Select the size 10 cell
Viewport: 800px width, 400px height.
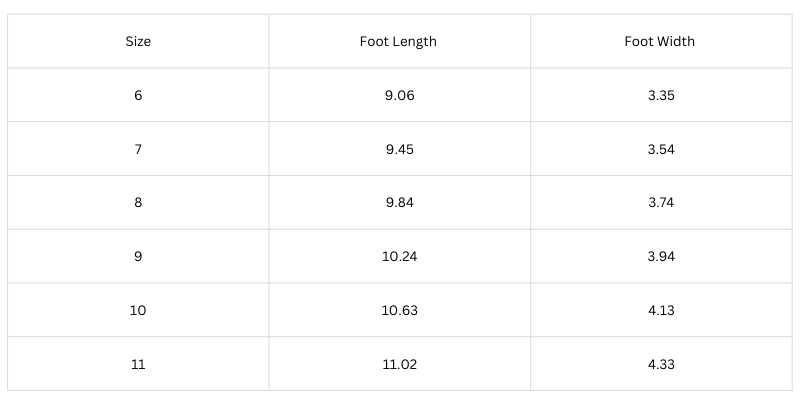[138, 311]
